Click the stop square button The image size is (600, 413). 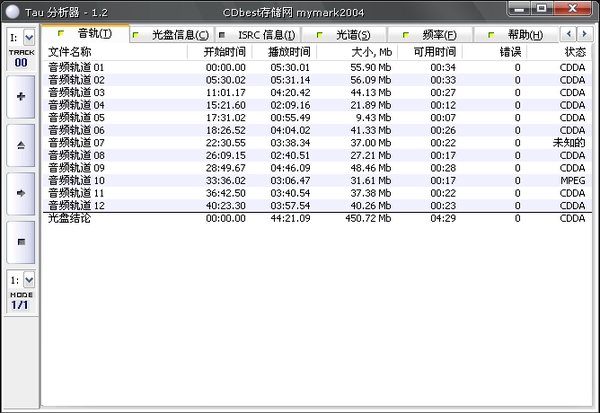[21, 242]
